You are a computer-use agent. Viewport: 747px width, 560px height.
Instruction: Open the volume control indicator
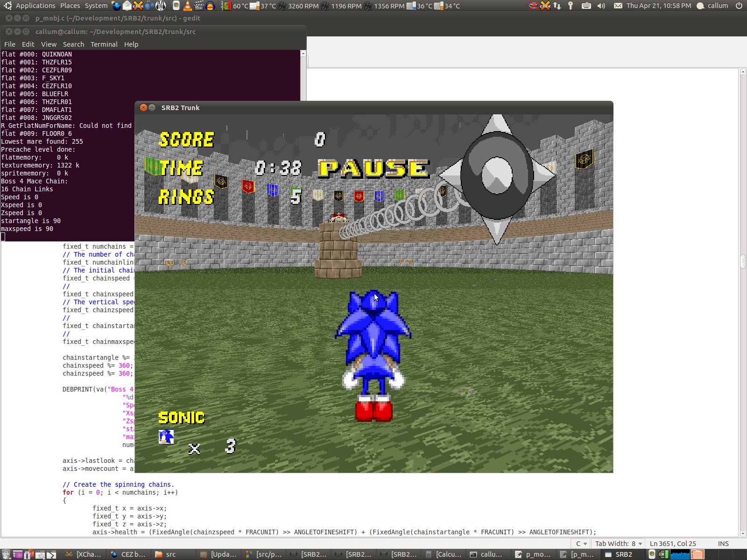[x=601, y=6]
